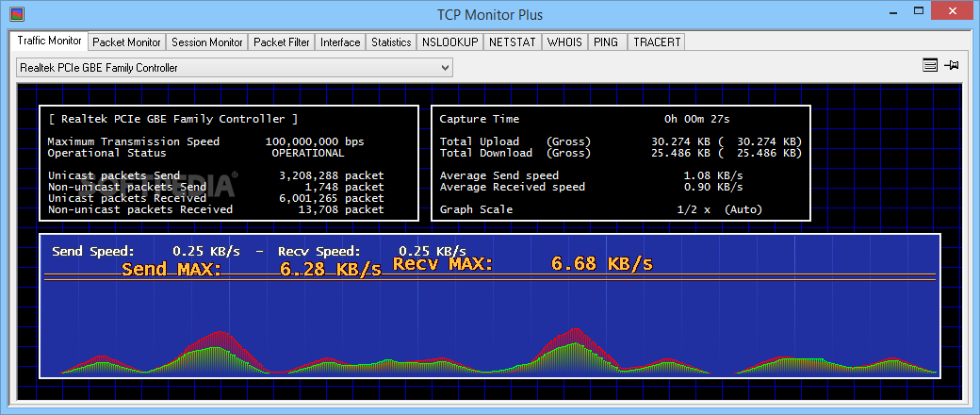The image size is (980, 415).
Task: Go to the Packet Filter tab
Action: (281, 42)
